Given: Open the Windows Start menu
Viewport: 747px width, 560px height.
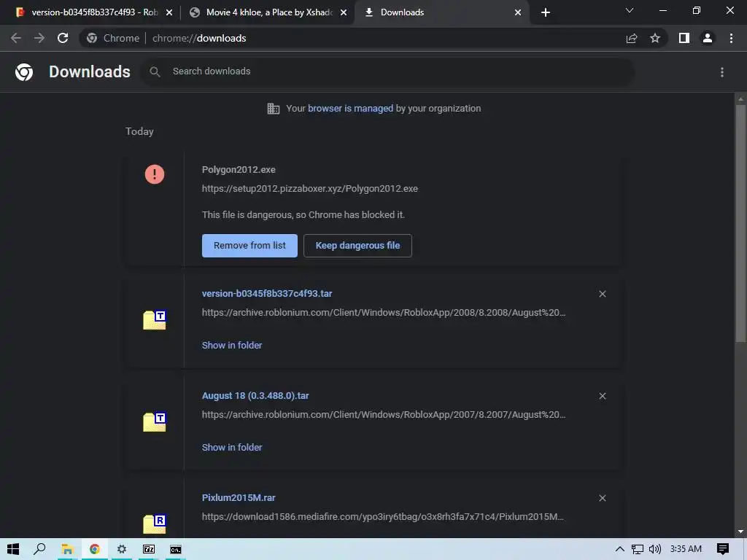Looking at the screenshot, I should tap(13, 549).
